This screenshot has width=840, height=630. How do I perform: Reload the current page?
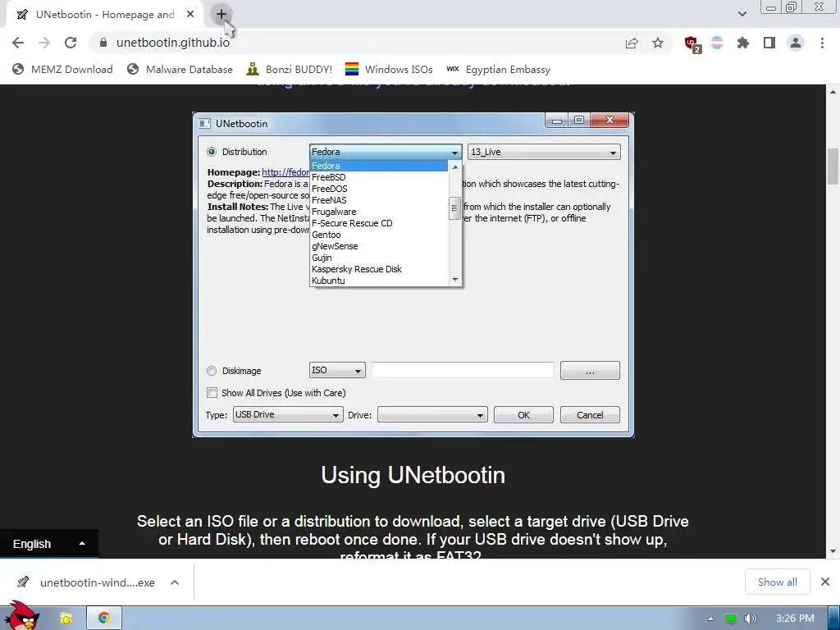point(71,43)
